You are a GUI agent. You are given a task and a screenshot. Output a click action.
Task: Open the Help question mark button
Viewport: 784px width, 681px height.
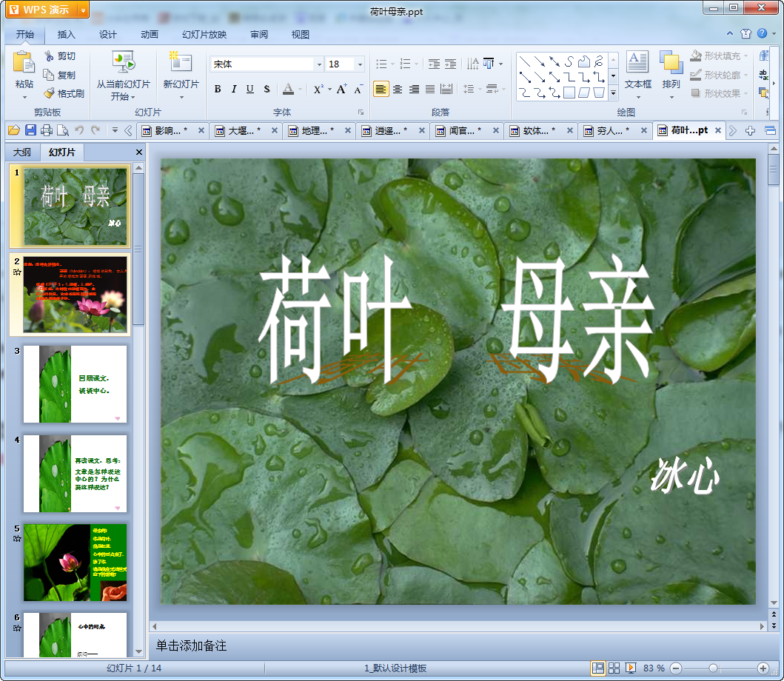(762, 33)
